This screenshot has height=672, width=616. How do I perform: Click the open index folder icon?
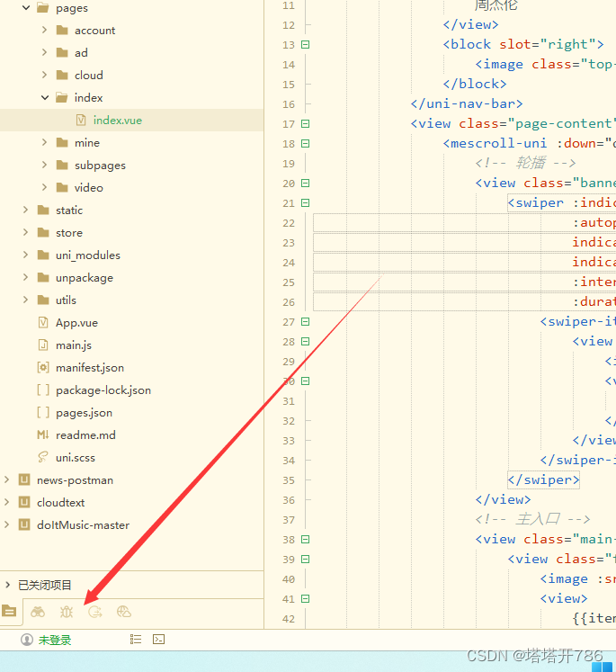click(62, 98)
